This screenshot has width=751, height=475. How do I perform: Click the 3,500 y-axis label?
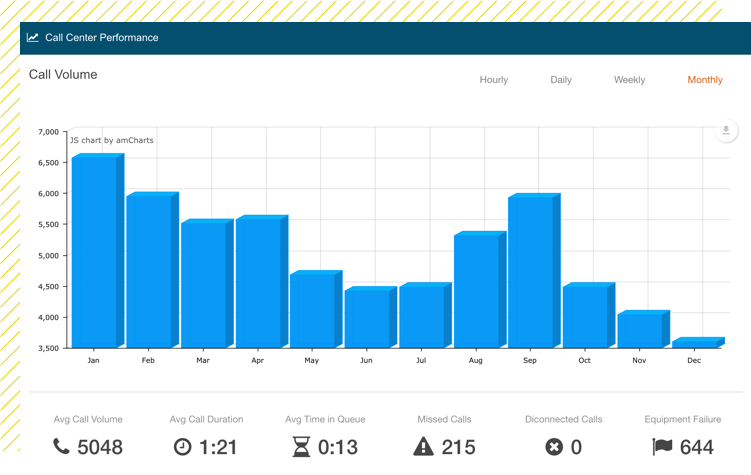point(48,348)
